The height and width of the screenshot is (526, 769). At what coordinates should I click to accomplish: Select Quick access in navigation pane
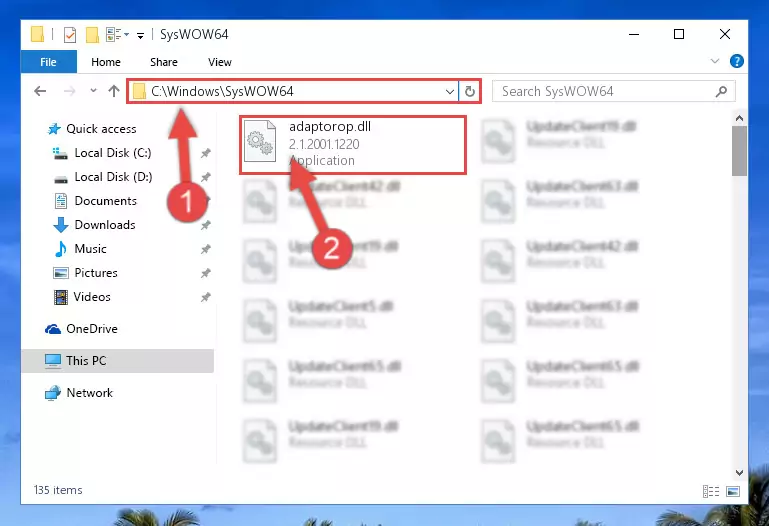click(102, 129)
